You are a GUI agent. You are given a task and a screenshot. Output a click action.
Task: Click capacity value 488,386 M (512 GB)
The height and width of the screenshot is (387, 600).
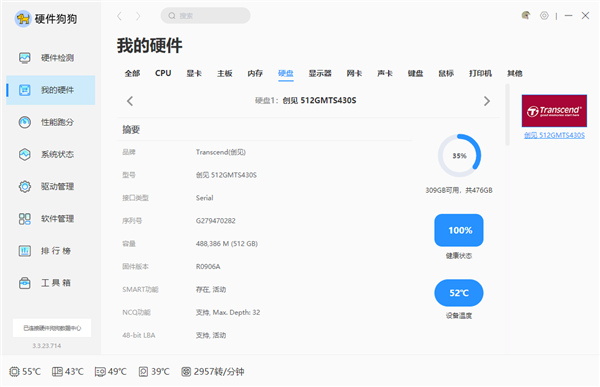pyautogui.click(x=227, y=244)
